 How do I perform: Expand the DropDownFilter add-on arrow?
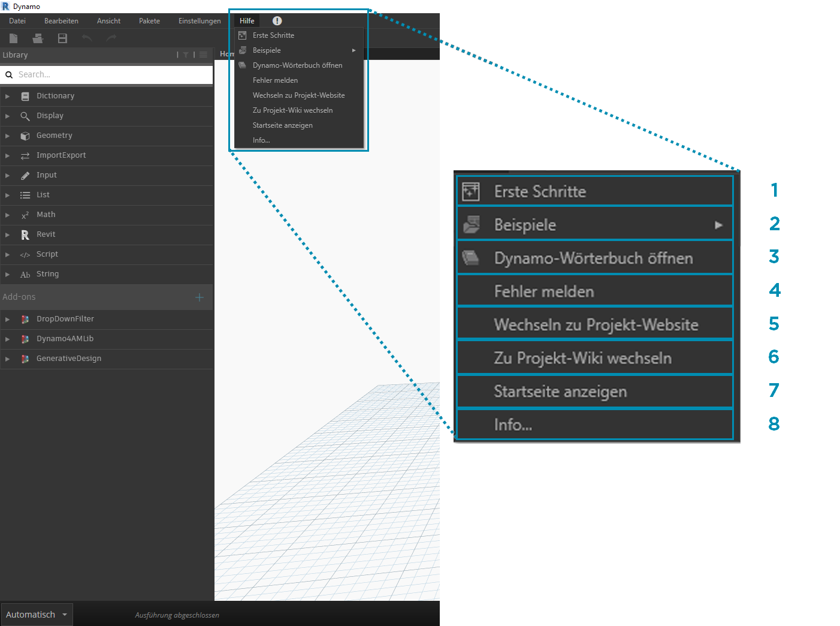point(7,319)
